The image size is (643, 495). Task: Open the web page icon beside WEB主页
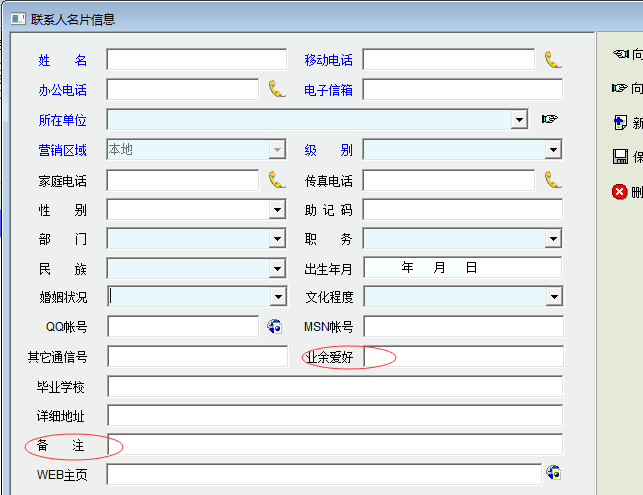pos(553,473)
